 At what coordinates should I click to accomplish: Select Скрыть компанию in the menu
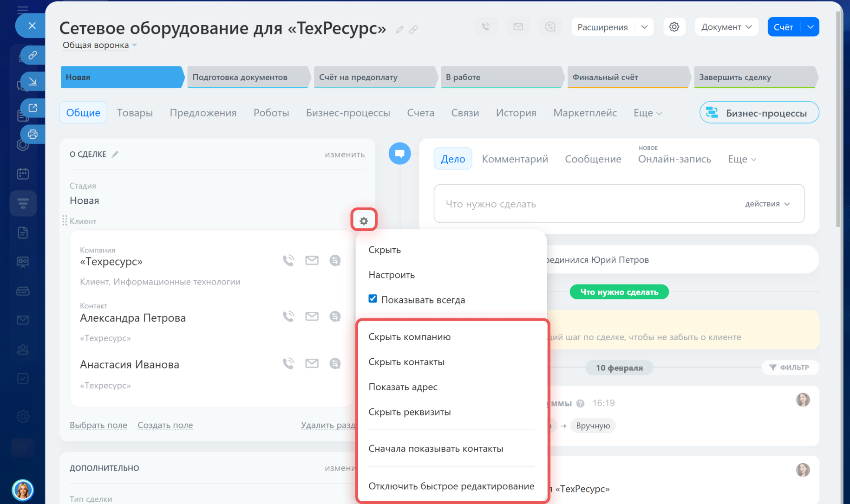(409, 337)
